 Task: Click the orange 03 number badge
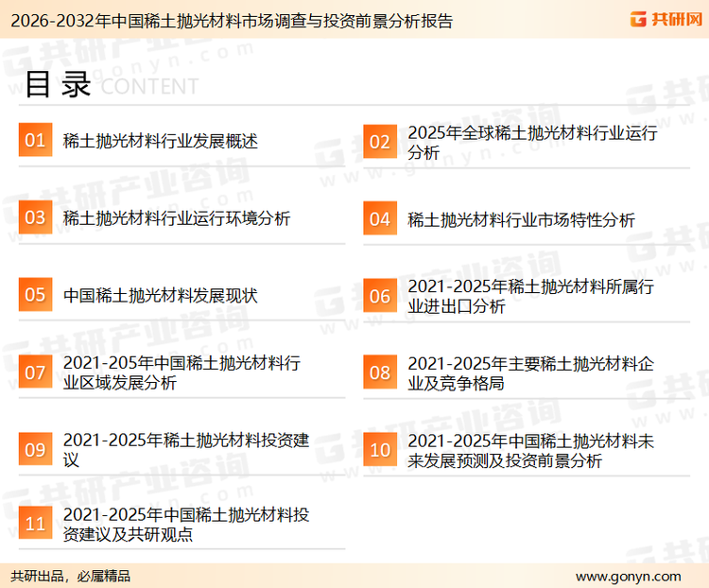[35, 217]
